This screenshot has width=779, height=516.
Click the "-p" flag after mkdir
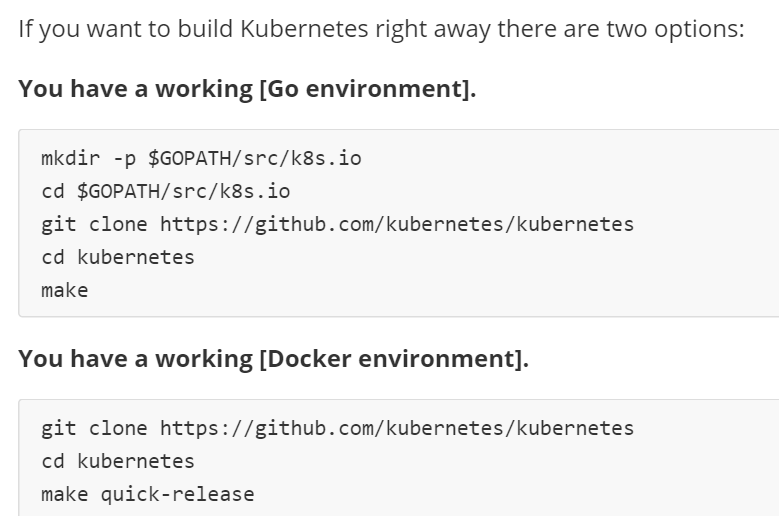pos(124,159)
